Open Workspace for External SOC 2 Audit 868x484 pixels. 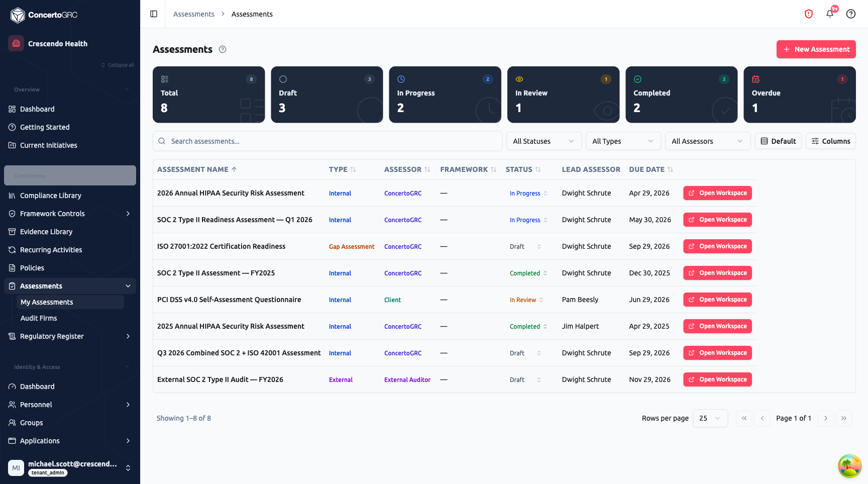coord(717,379)
